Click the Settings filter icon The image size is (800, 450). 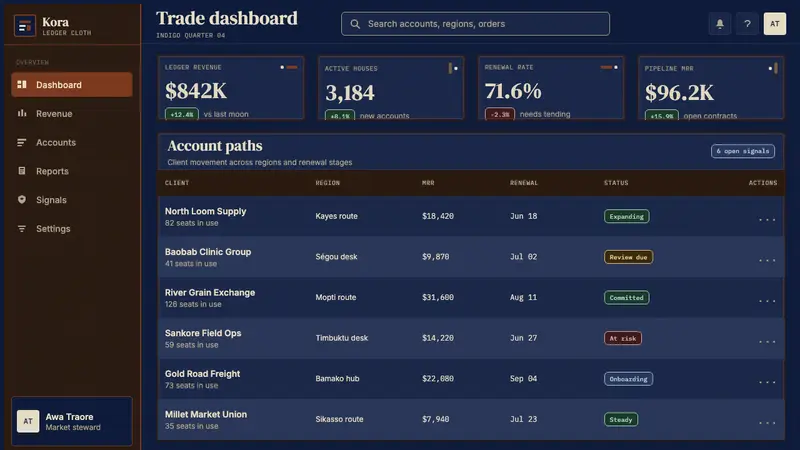click(x=22, y=229)
